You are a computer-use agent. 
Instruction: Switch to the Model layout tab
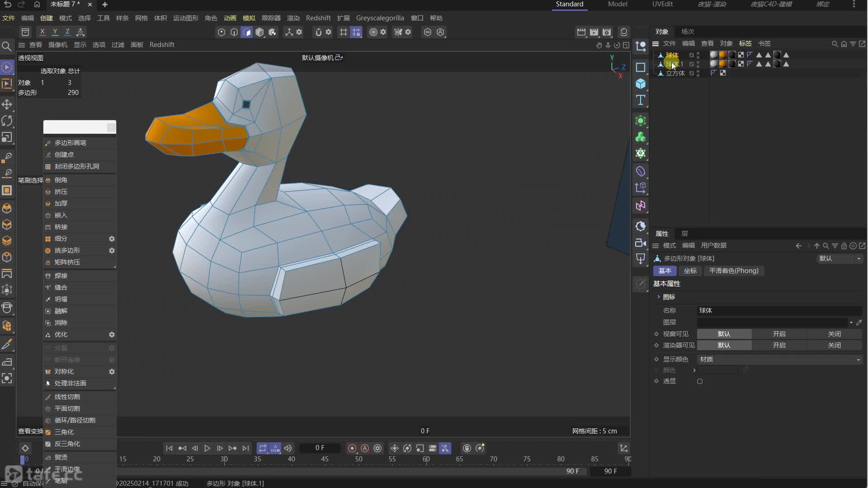[x=618, y=4]
